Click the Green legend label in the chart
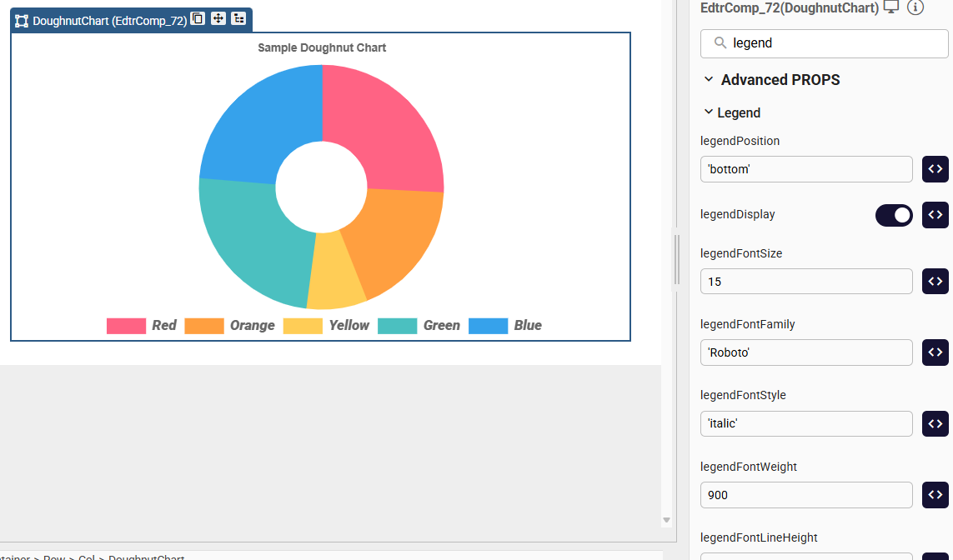 [441, 326]
